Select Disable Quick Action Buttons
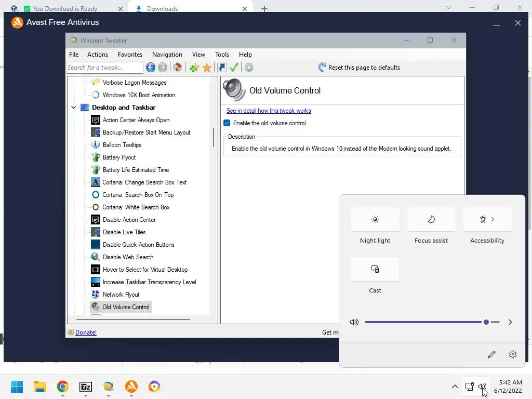This screenshot has width=532, height=399. [138, 245]
